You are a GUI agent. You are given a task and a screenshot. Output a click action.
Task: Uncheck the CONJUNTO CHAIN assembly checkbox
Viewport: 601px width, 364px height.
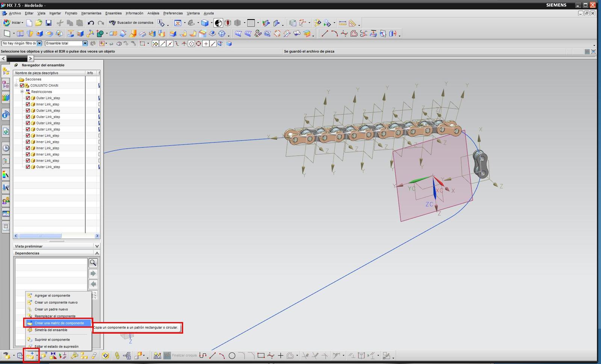coord(22,86)
